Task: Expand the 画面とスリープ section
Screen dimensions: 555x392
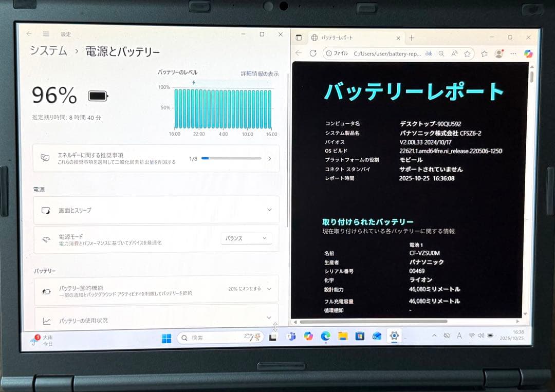Action: 269,210
